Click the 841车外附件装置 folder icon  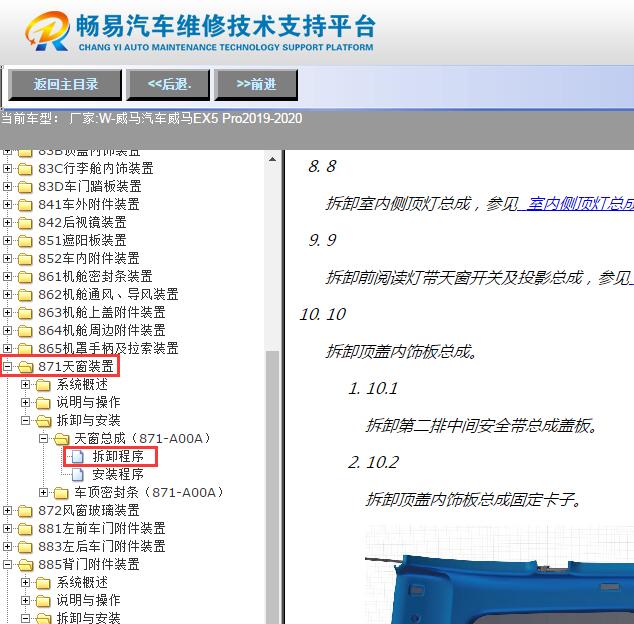tap(25, 205)
